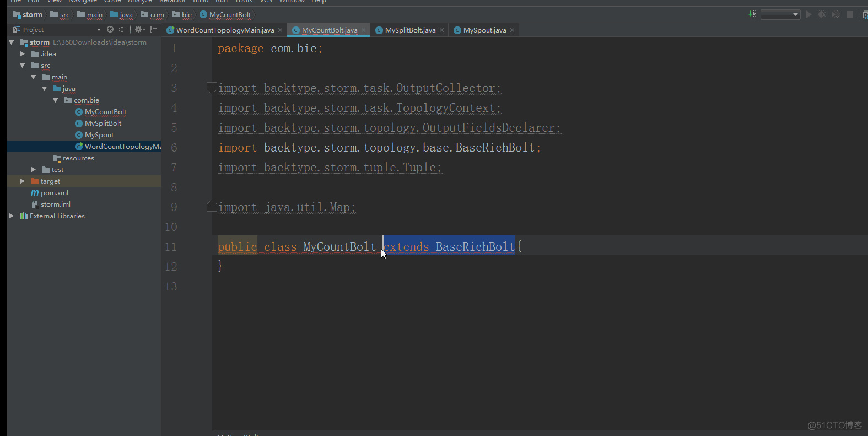Close the MySpout.java tab
Image resolution: width=868 pixels, height=436 pixels.
tap(513, 30)
